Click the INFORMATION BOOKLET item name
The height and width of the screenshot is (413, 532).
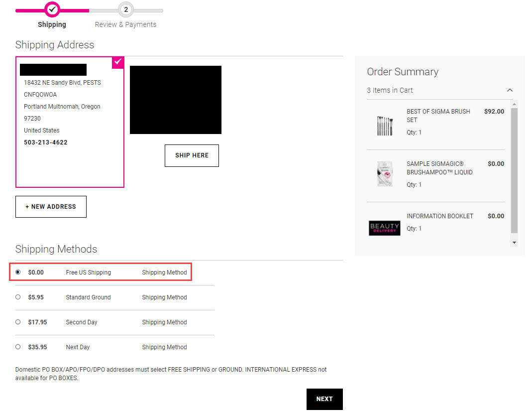(440, 216)
